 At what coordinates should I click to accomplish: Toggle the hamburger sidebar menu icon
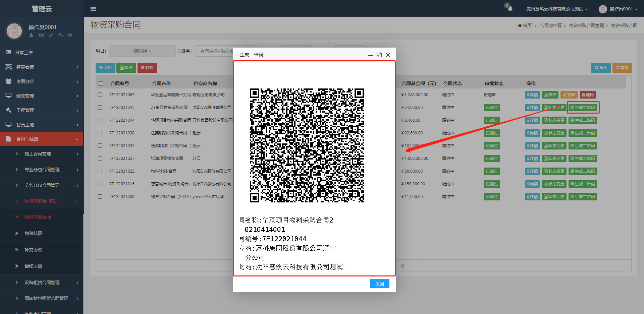tap(93, 9)
